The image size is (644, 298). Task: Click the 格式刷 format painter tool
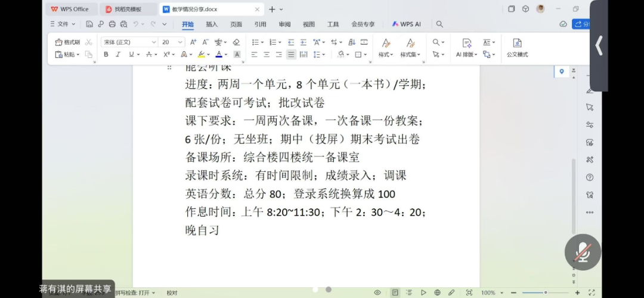pyautogui.click(x=67, y=42)
